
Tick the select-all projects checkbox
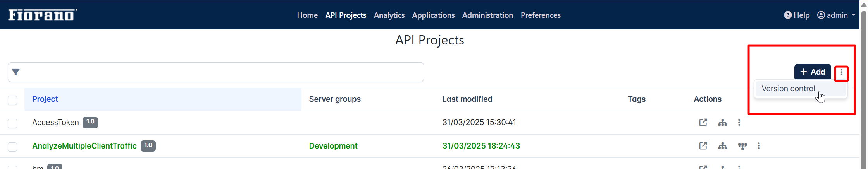[12, 100]
